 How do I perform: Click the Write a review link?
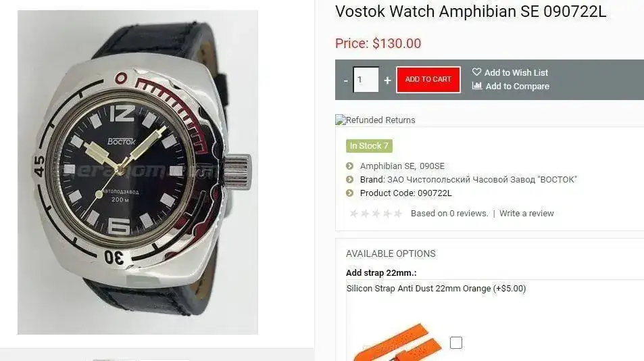click(x=526, y=214)
